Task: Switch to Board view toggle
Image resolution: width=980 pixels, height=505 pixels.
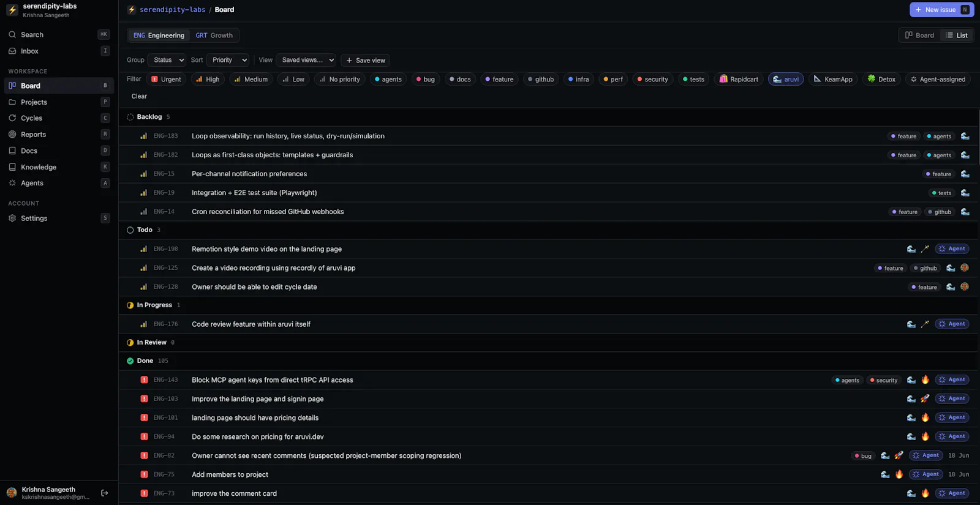Action: [919, 36]
